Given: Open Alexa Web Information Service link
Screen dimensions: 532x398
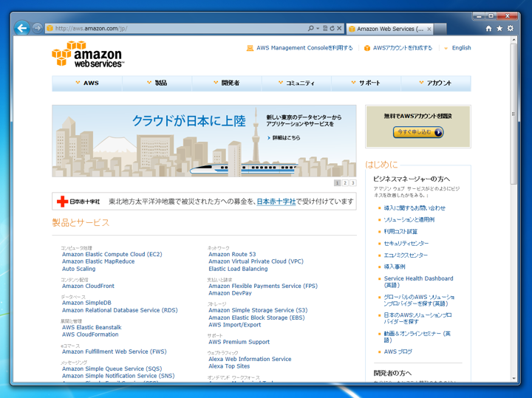Looking at the screenshot, I should pyautogui.click(x=250, y=359).
